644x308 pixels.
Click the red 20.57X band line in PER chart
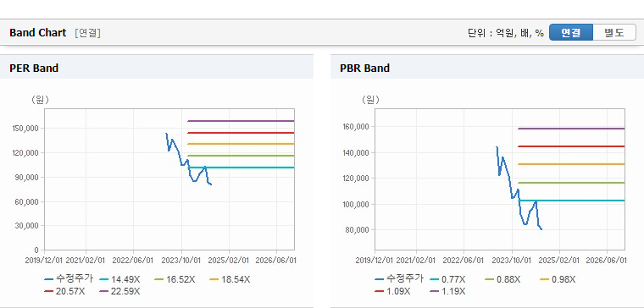point(241,133)
